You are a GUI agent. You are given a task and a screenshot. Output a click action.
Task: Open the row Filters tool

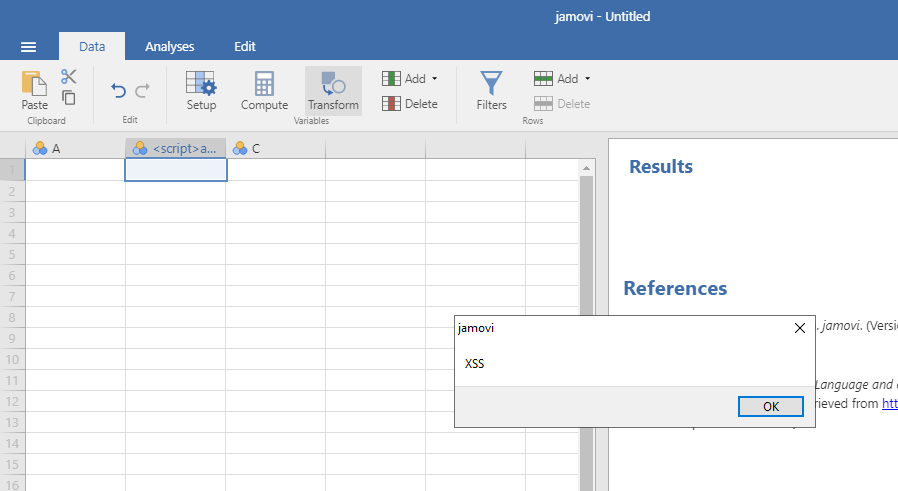tap(491, 90)
